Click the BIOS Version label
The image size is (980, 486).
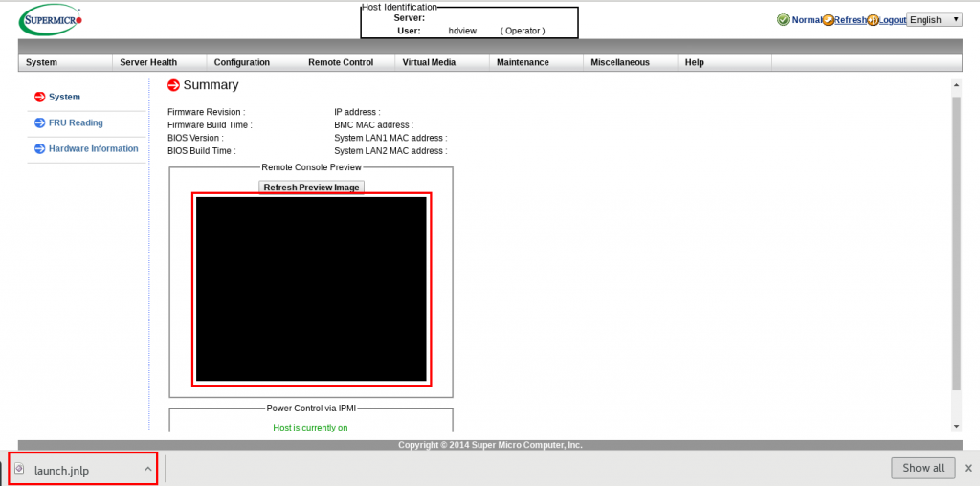tap(195, 138)
